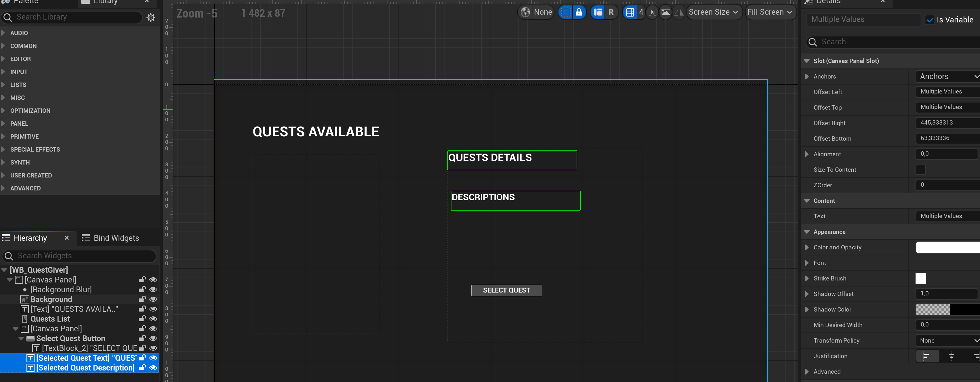The width and height of the screenshot is (980, 382).
Task: Toggle the Is Variable checkbox
Action: (x=930, y=20)
